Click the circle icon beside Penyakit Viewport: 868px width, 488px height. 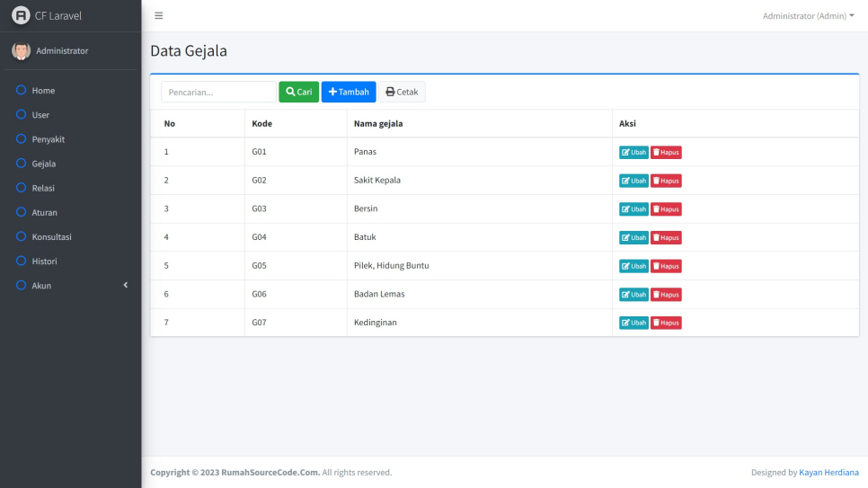[x=21, y=138]
